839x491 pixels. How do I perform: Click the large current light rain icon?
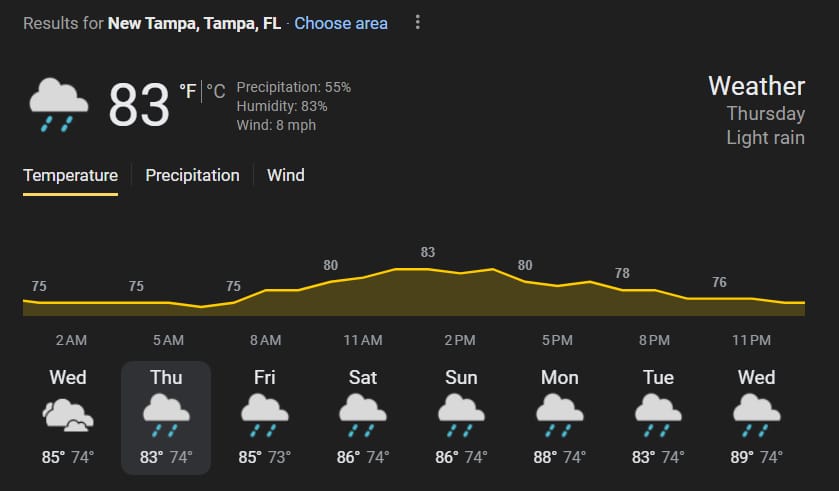click(58, 105)
